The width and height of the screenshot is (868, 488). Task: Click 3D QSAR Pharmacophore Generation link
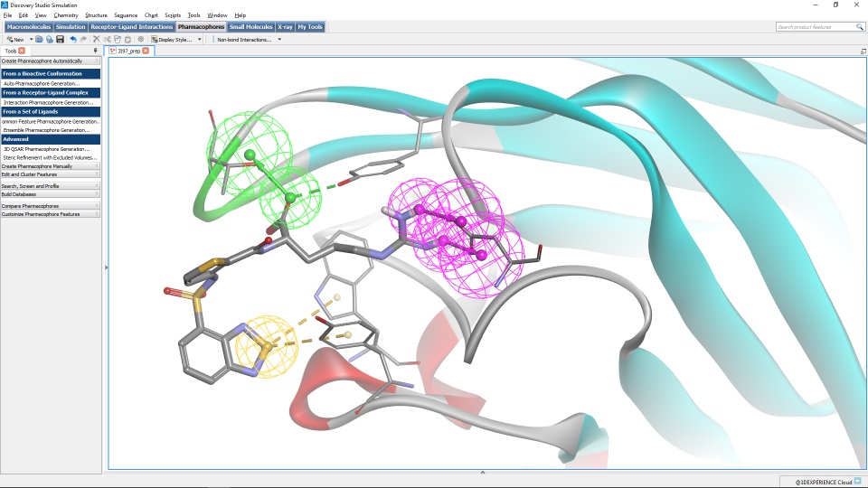coord(46,149)
